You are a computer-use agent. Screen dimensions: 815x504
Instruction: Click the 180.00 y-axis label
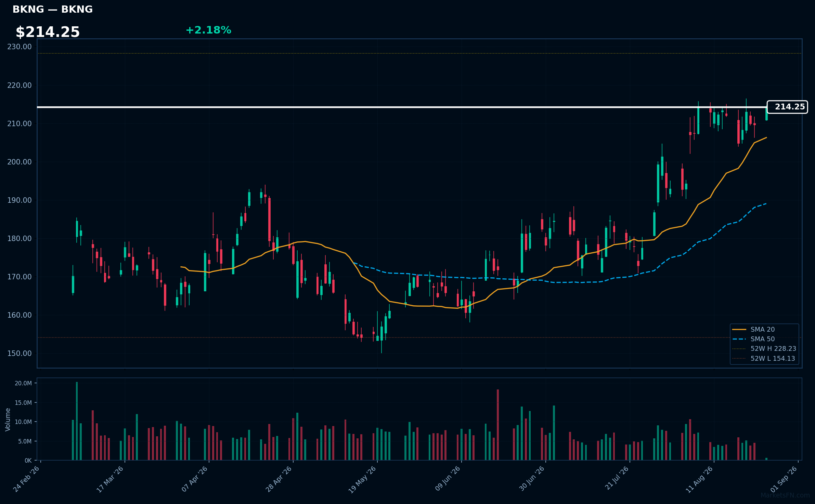click(20, 238)
